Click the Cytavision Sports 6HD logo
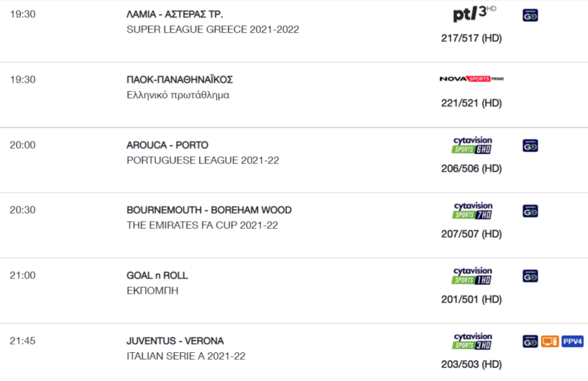Image resolution: width=588 pixels, height=381 pixels. (472, 145)
